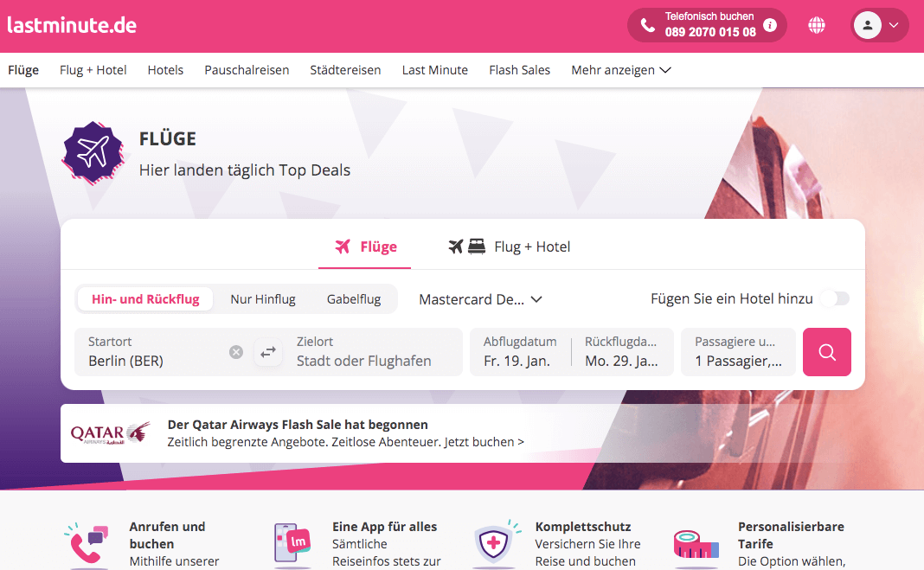Click the Qatar Airways logo
924x570 pixels.
[x=110, y=433]
